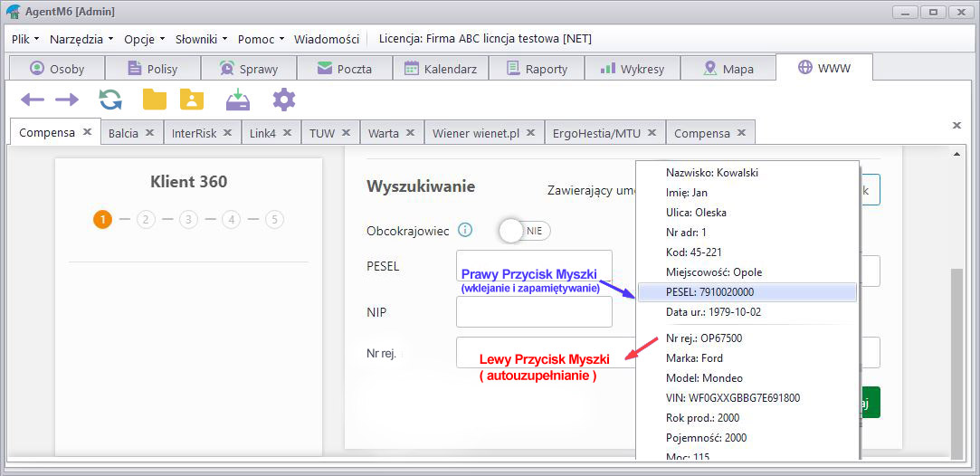The height and width of the screenshot is (476, 980).
Task: Switch to the Sprawy tab
Action: pyautogui.click(x=249, y=69)
